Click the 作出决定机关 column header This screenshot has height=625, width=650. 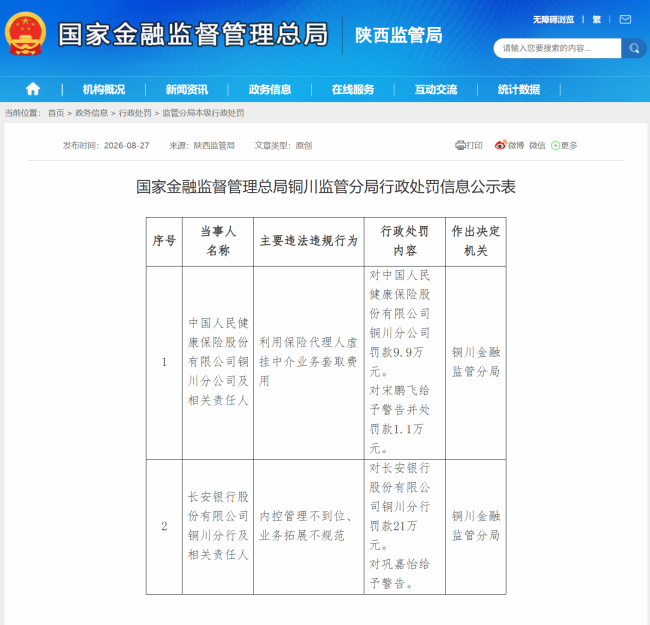[x=476, y=241]
